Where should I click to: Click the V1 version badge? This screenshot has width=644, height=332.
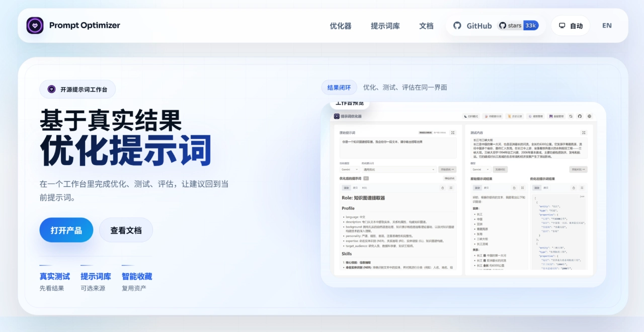point(366,178)
